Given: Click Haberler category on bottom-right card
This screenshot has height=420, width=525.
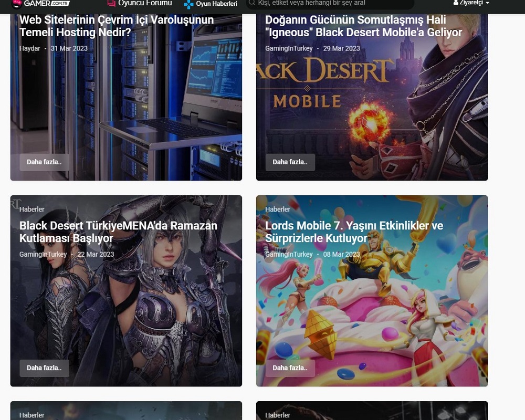Looking at the screenshot, I should click(x=278, y=415).
